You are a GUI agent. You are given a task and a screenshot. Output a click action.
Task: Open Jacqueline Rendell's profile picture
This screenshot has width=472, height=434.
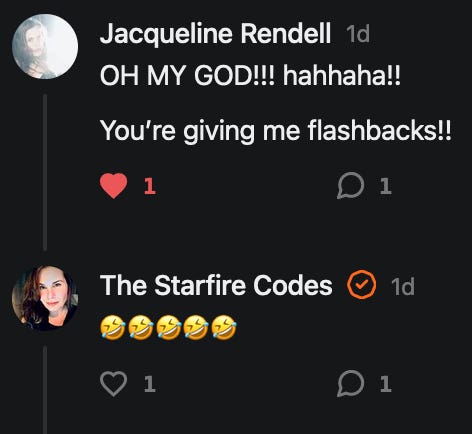(45, 46)
